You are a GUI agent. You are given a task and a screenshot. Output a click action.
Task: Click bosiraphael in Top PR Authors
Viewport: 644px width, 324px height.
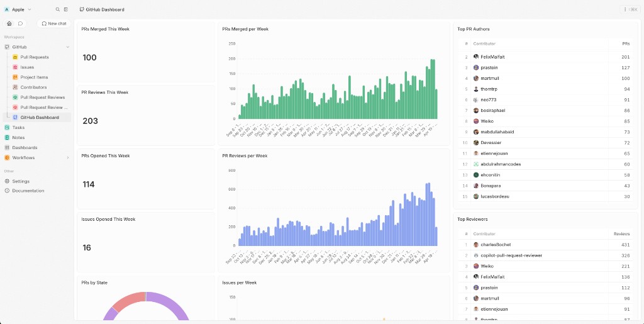pyautogui.click(x=493, y=111)
